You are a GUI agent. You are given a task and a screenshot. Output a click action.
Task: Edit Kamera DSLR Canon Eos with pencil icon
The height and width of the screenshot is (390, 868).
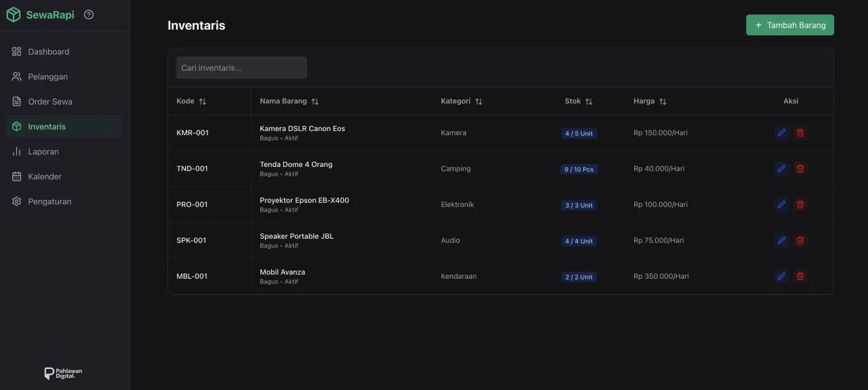[x=781, y=133]
